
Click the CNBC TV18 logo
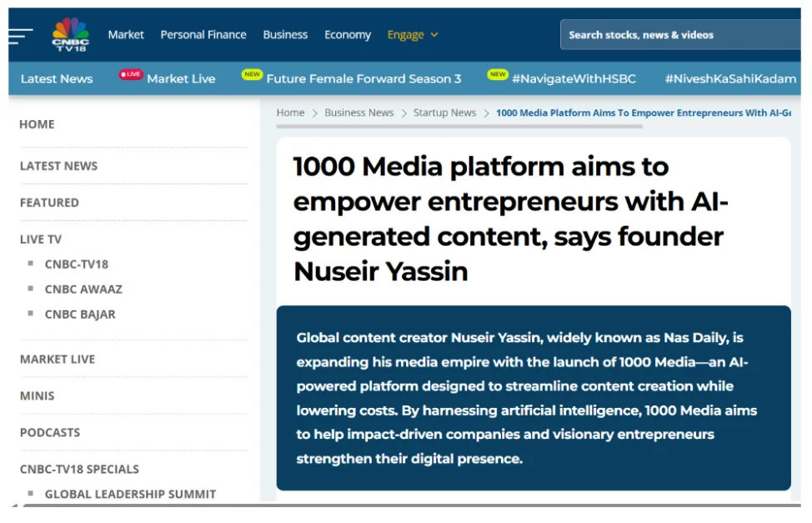pos(70,34)
